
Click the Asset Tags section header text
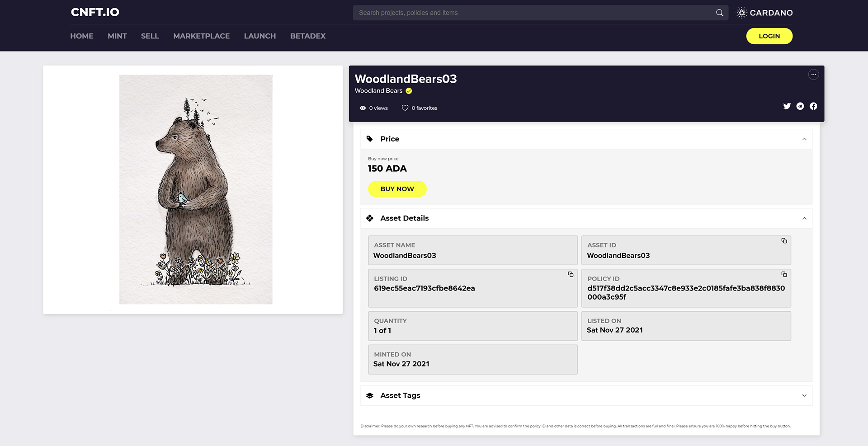[x=400, y=395]
